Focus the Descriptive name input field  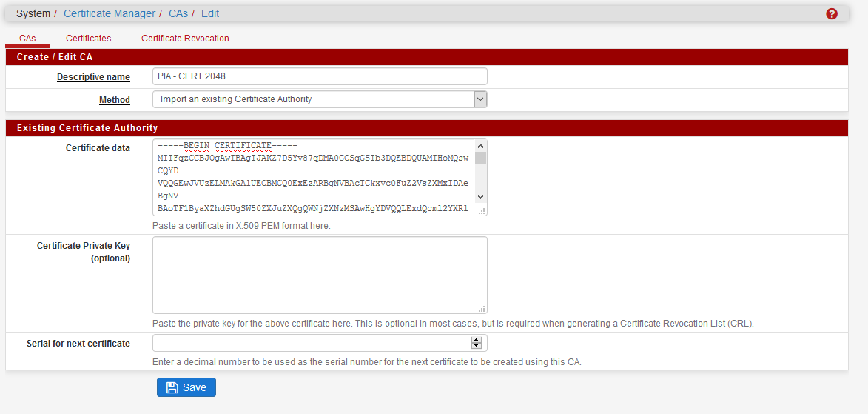pos(320,76)
